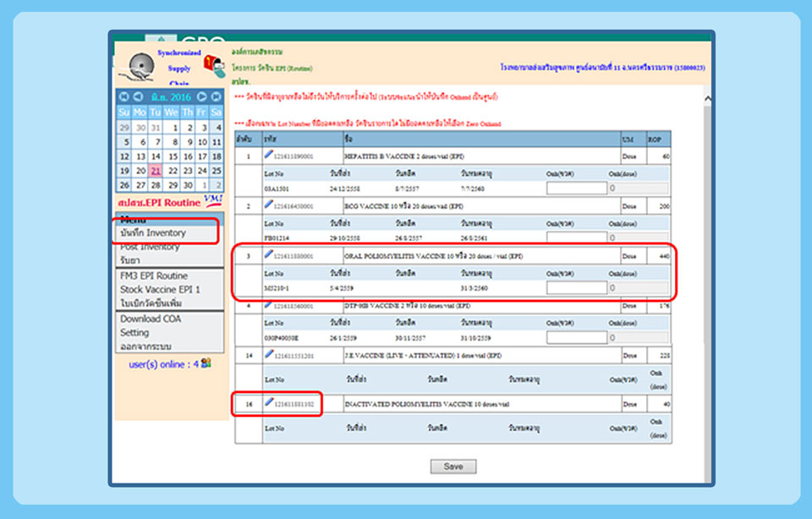Click Onh(vial) input for Hepatitis B lot

click(576, 188)
